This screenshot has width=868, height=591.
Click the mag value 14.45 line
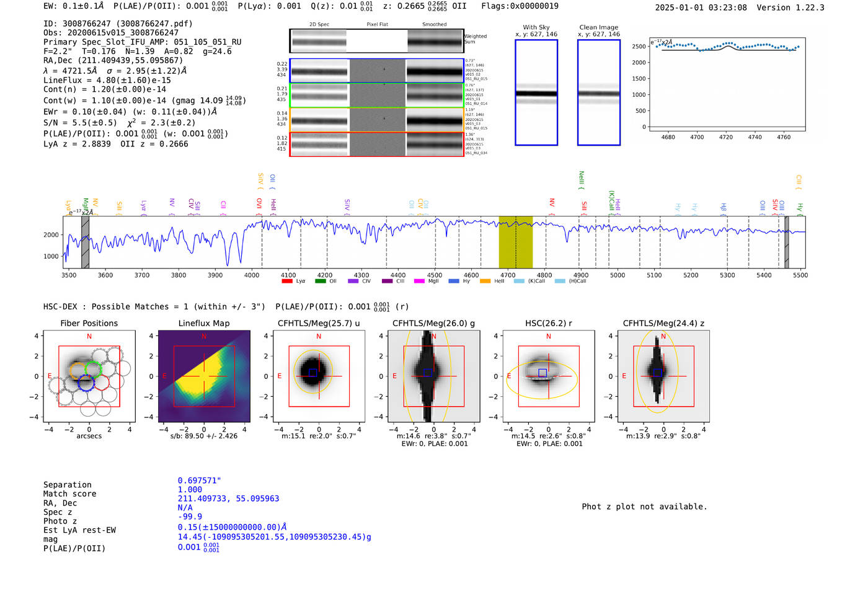pos(275,537)
